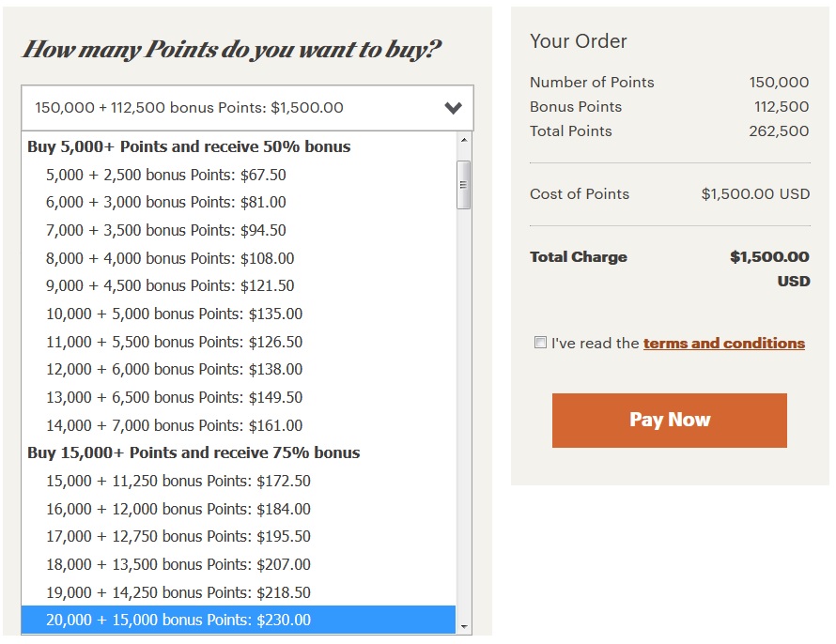Select 9,000 + 4,500 bonus Points: $121.50

tap(170, 285)
